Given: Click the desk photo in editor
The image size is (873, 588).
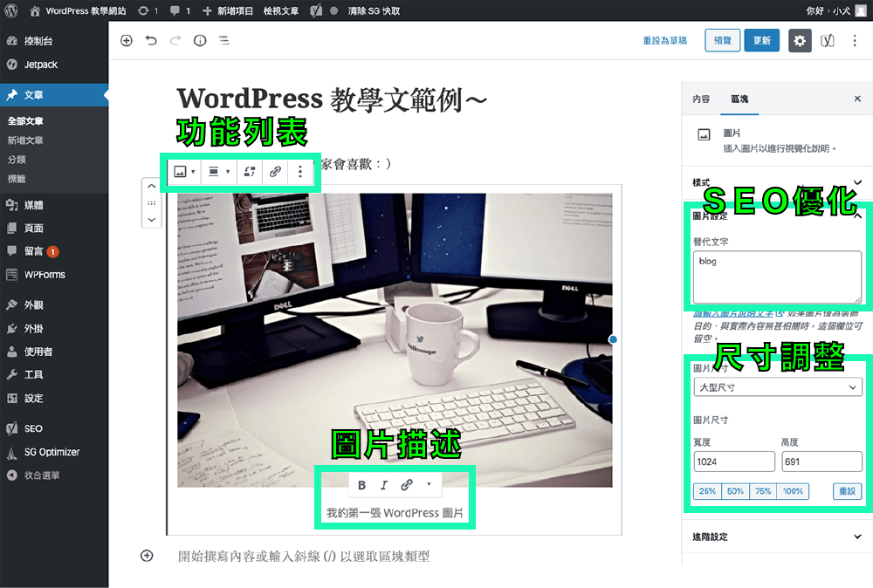Looking at the screenshot, I should (x=395, y=340).
